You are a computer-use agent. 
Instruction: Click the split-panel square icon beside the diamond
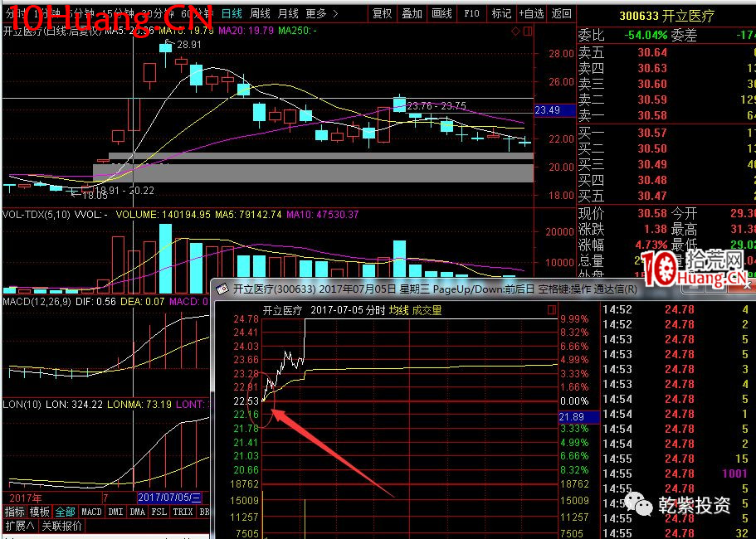tap(528, 32)
